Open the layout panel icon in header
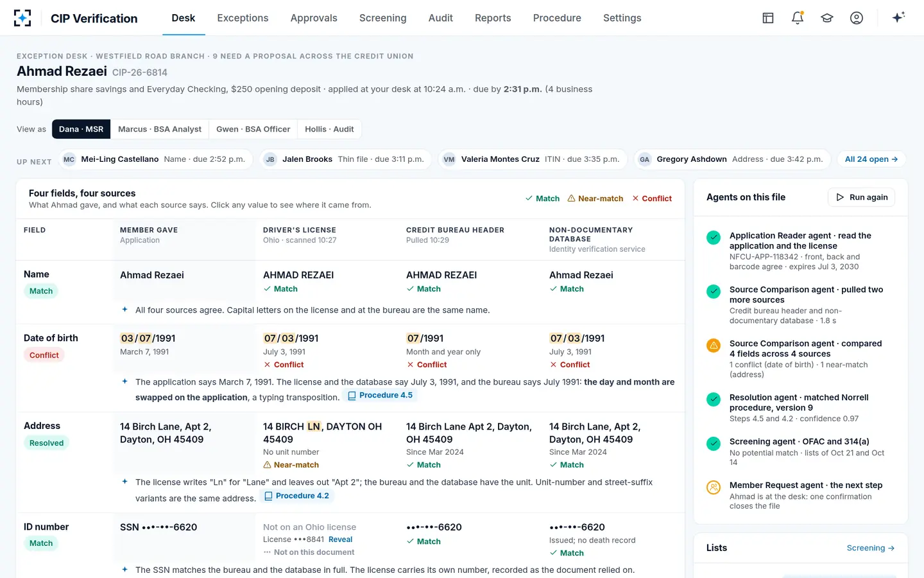Image resolution: width=924 pixels, height=578 pixels. pyautogui.click(x=768, y=18)
